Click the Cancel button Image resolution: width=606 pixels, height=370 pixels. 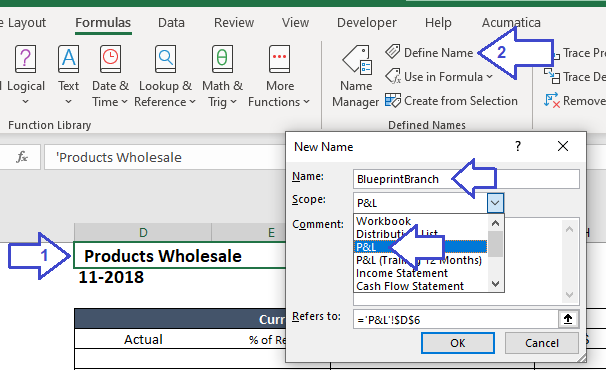coord(541,343)
